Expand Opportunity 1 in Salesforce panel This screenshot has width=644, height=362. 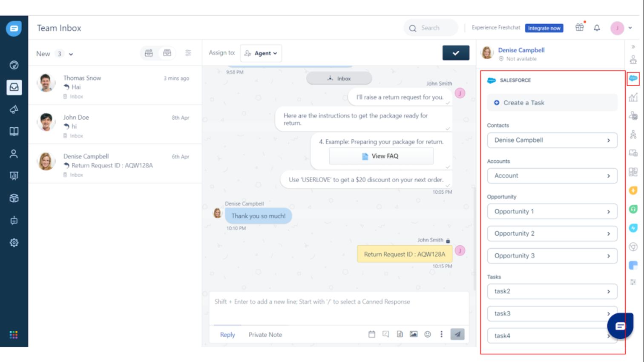(x=552, y=212)
